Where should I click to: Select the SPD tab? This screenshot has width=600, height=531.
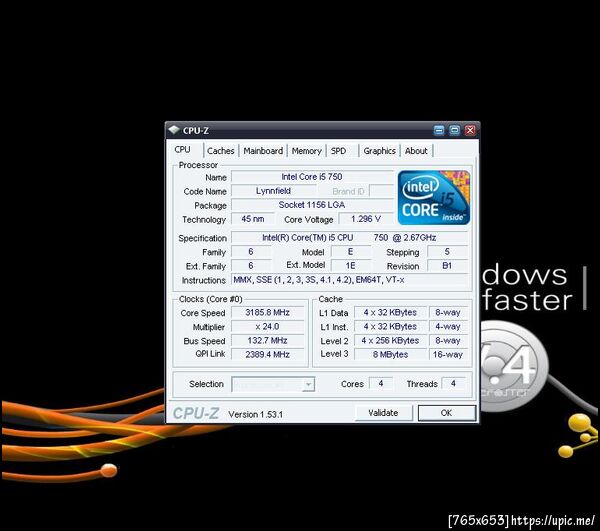pyautogui.click(x=338, y=151)
